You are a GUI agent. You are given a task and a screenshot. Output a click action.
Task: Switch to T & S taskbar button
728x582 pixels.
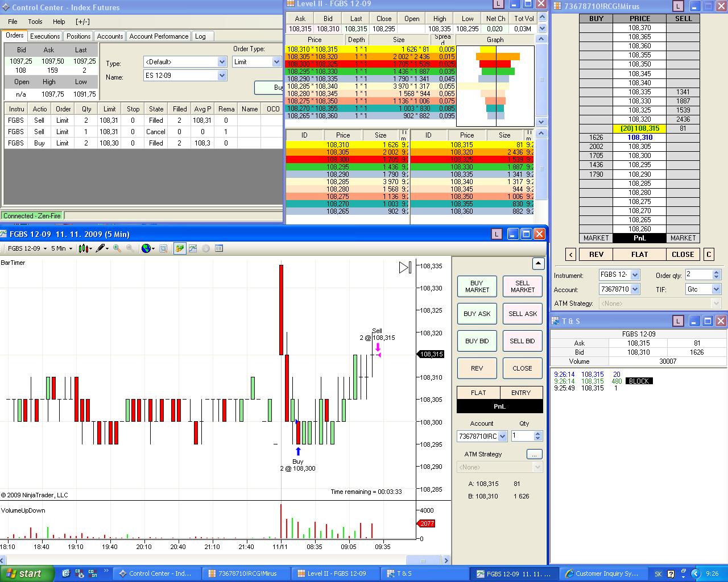(425, 573)
